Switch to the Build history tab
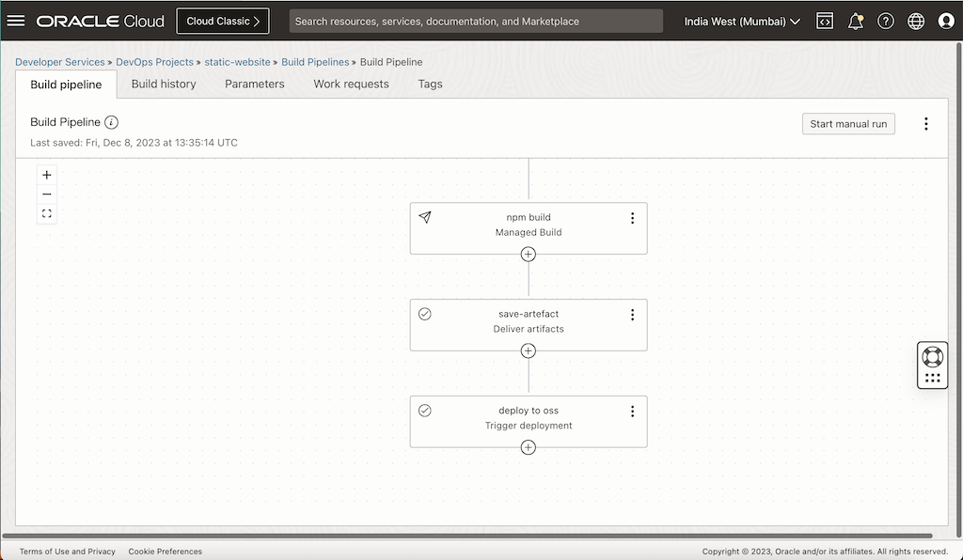The image size is (963, 560). tap(164, 84)
